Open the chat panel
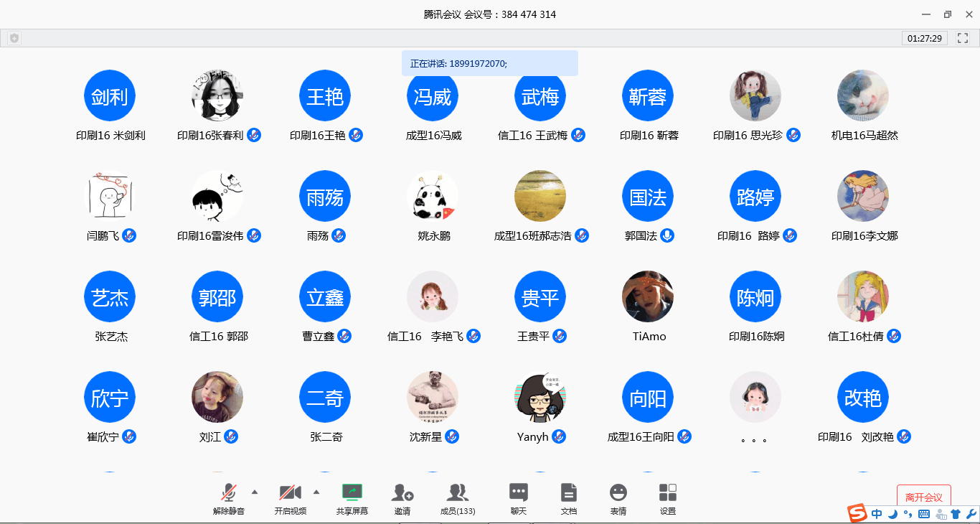 (x=518, y=493)
